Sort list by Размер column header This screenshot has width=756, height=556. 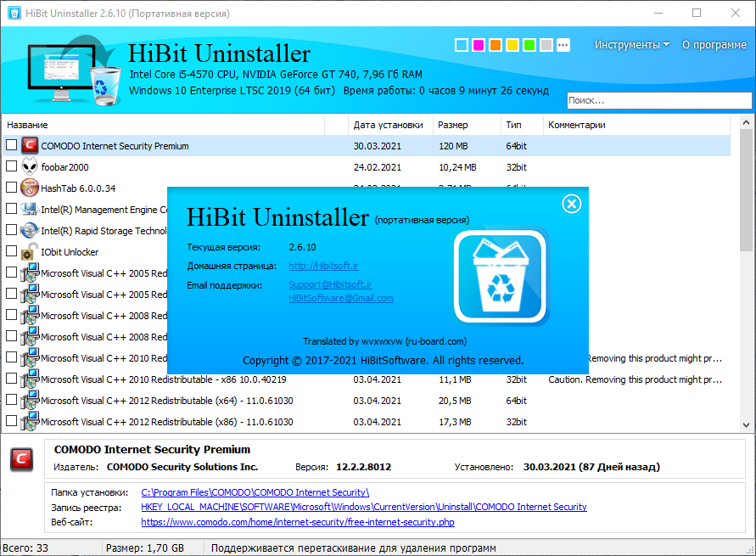(x=452, y=125)
